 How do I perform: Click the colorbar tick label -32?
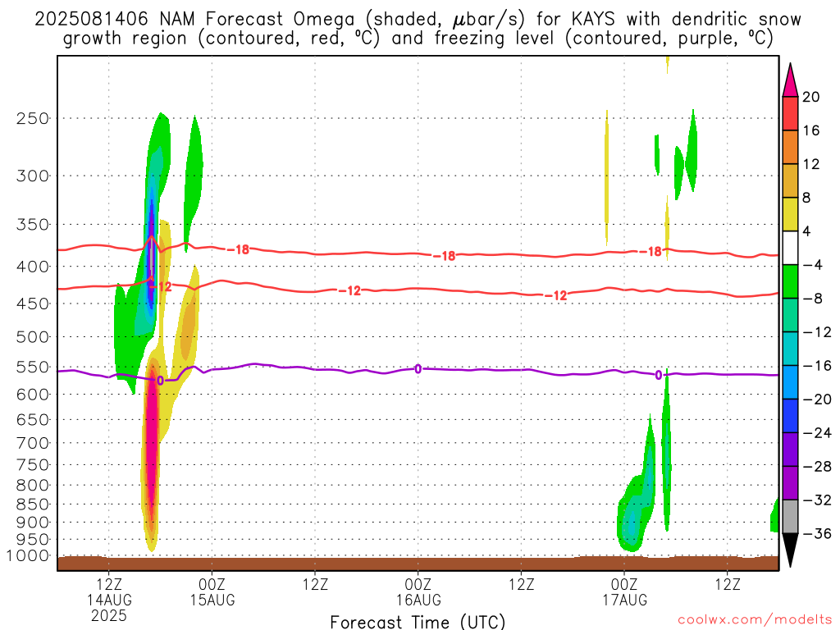tap(817, 500)
